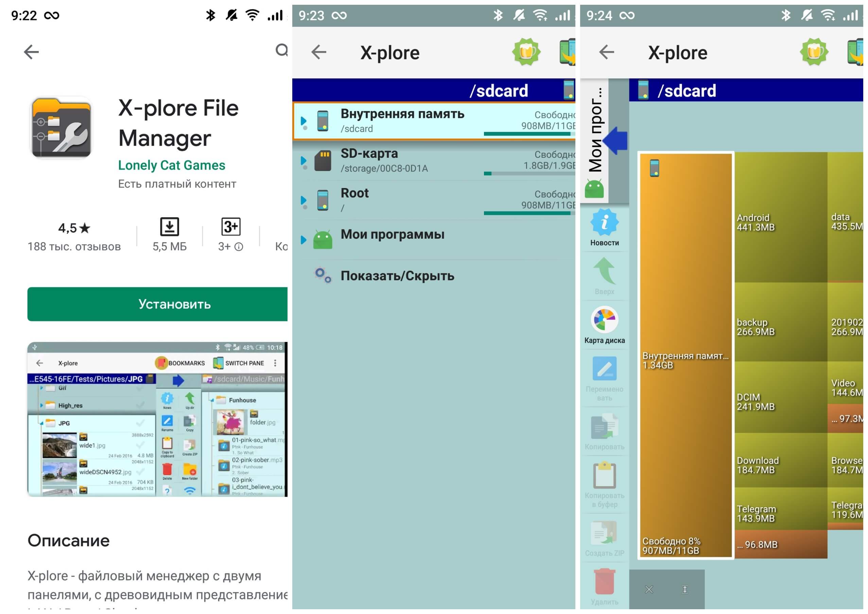Tap the beer mug donate icon in middle screen

(x=526, y=52)
